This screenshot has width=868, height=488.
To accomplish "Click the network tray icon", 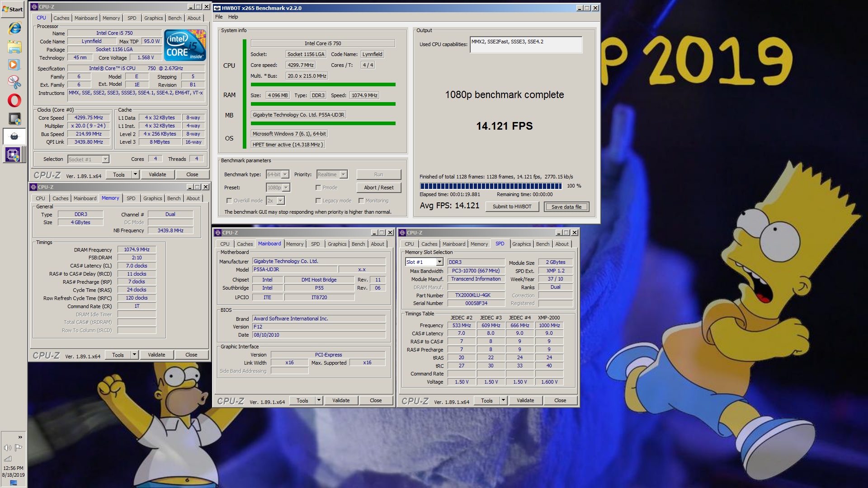I will [x=7, y=459].
